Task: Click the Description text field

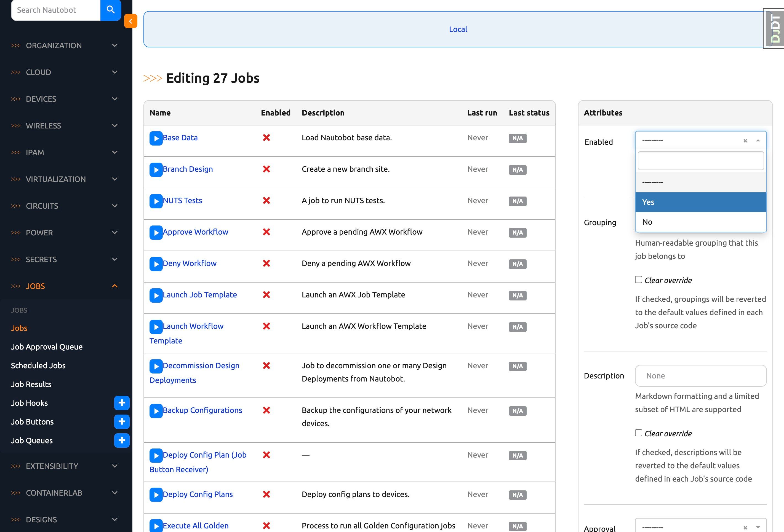Action: point(700,375)
